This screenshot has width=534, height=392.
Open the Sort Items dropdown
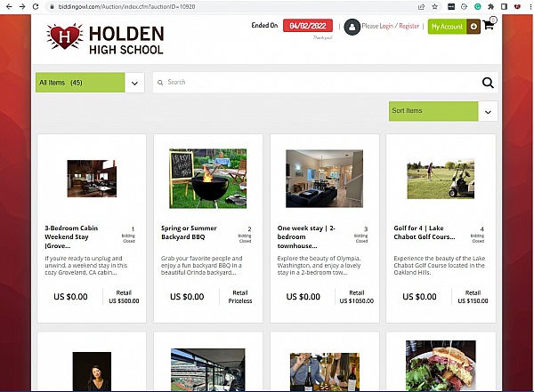tap(488, 111)
